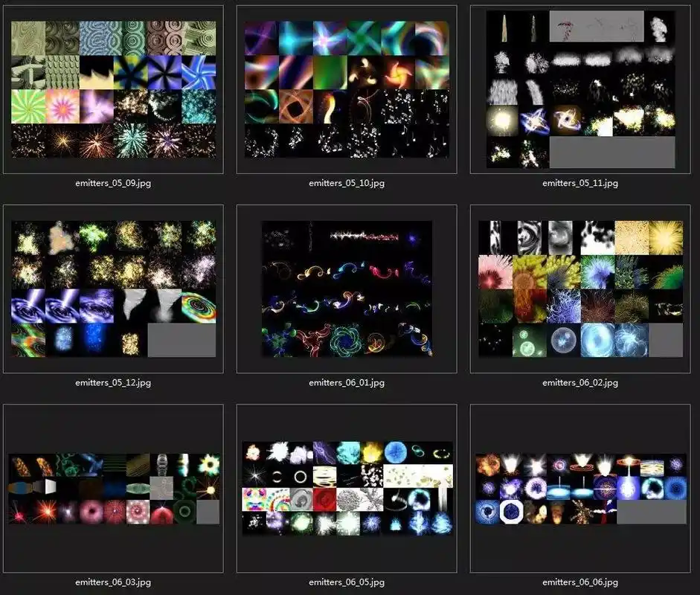The image size is (700, 595).
Task: Select the emitters_06_01.jpg filename label
Action: (x=347, y=382)
